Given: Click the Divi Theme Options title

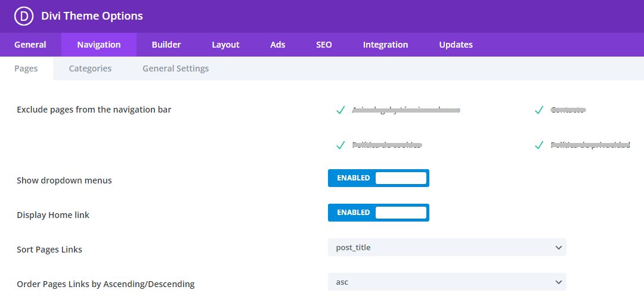Looking at the screenshot, I should [x=92, y=16].
